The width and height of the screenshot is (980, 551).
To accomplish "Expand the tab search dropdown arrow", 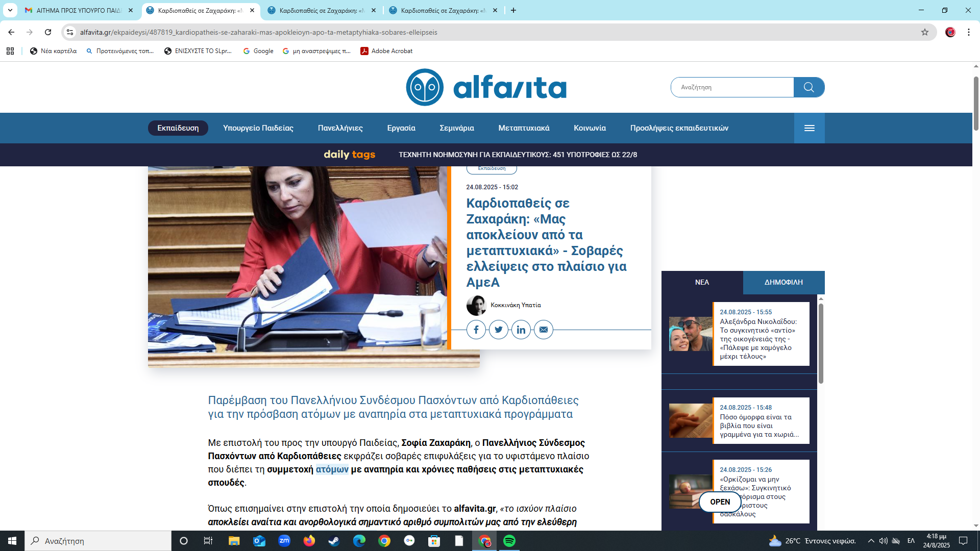I will (10, 10).
